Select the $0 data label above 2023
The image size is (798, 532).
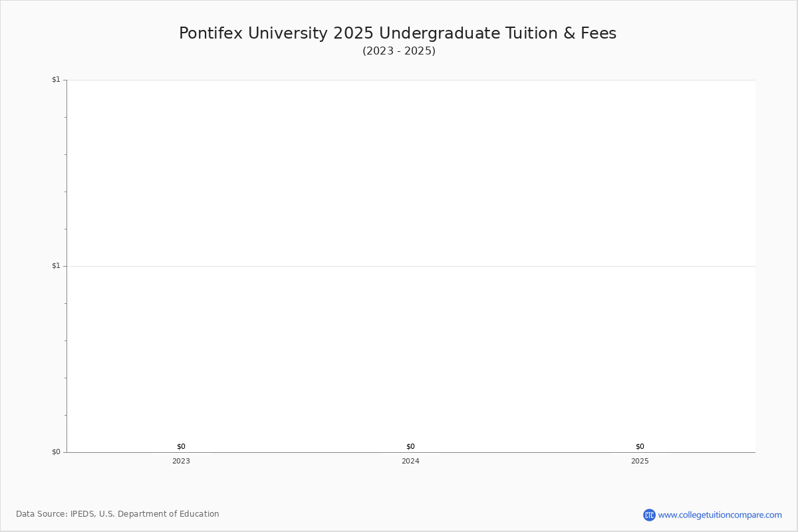[181, 446]
